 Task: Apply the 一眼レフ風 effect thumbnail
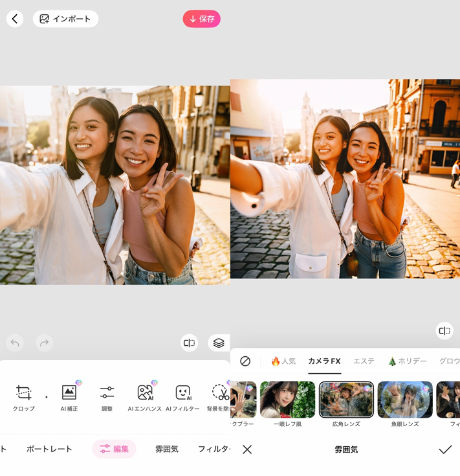[x=287, y=400]
